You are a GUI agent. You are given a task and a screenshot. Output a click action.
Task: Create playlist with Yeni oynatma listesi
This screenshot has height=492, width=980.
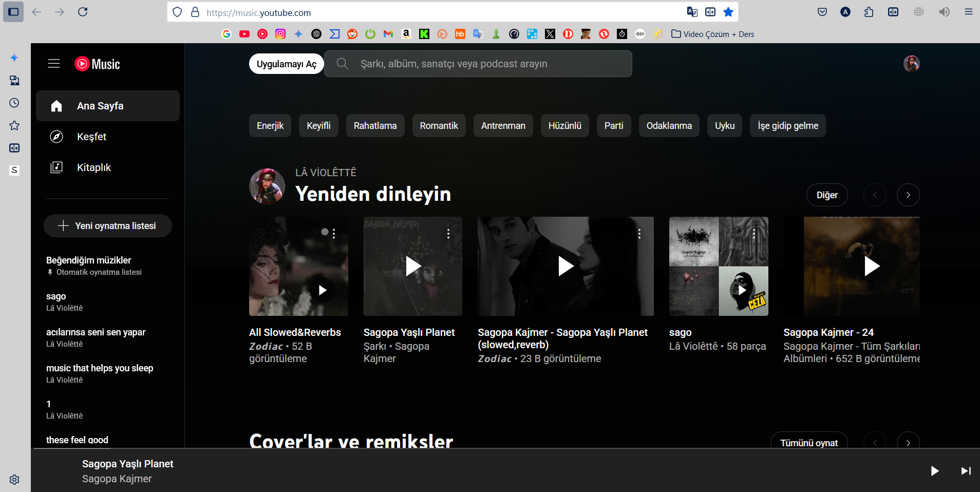tap(108, 226)
